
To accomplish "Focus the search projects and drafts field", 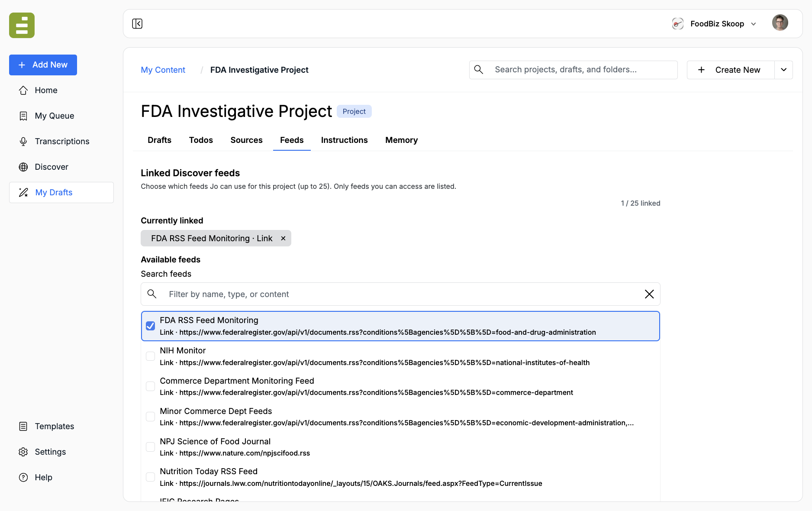I will click(x=573, y=70).
